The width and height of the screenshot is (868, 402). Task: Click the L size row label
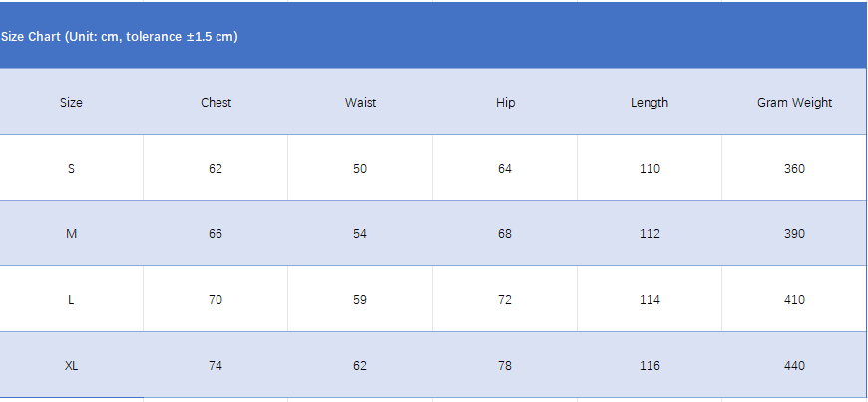coord(71,300)
